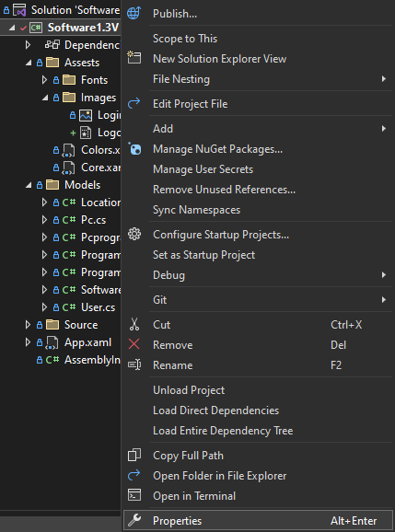
Task: Select the Logo file under Images
Action: tap(109, 133)
